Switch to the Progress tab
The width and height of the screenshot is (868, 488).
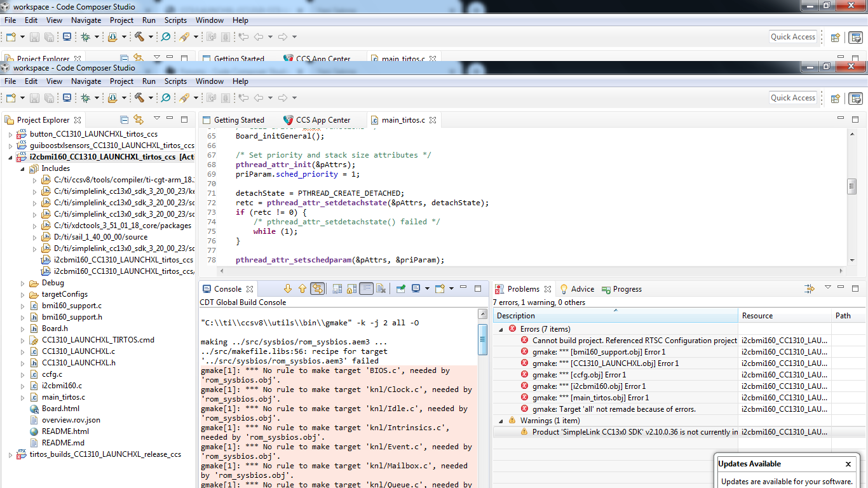tap(627, 289)
